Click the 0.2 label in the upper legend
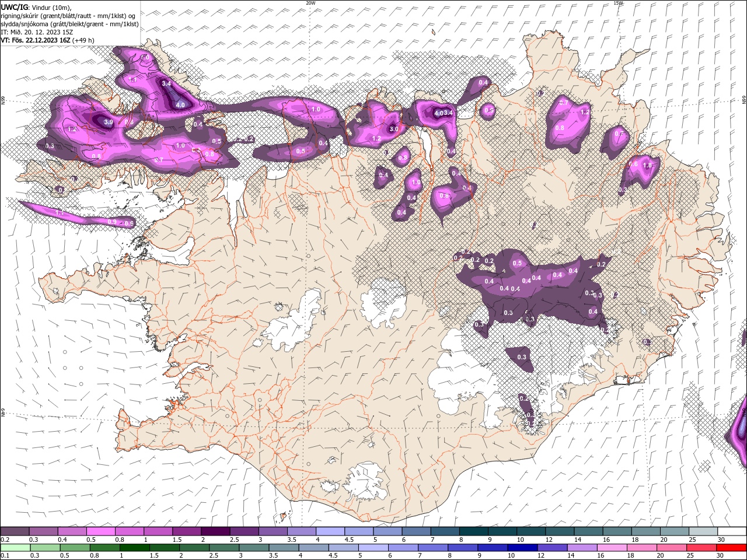The height and width of the screenshot is (560, 747). coord(5,540)
